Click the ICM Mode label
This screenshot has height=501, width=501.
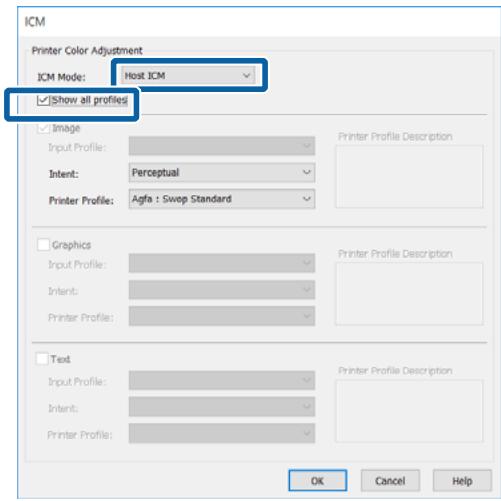click(x=61, y=77)
